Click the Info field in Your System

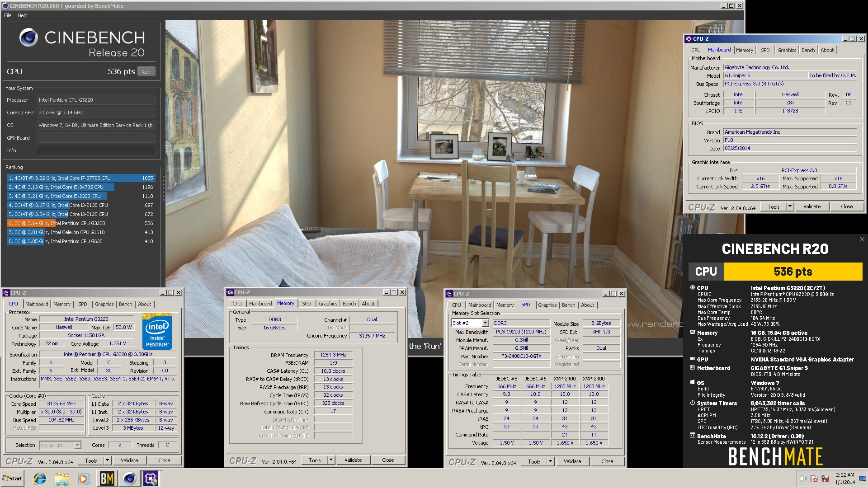pyautogui.click(x=96, y=150)
